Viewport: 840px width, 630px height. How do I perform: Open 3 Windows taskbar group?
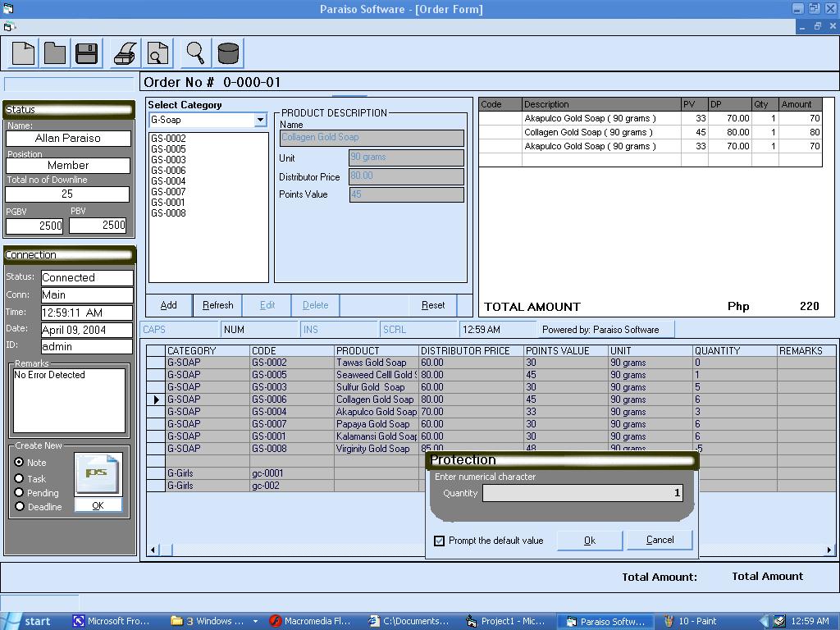coord(214,622)
